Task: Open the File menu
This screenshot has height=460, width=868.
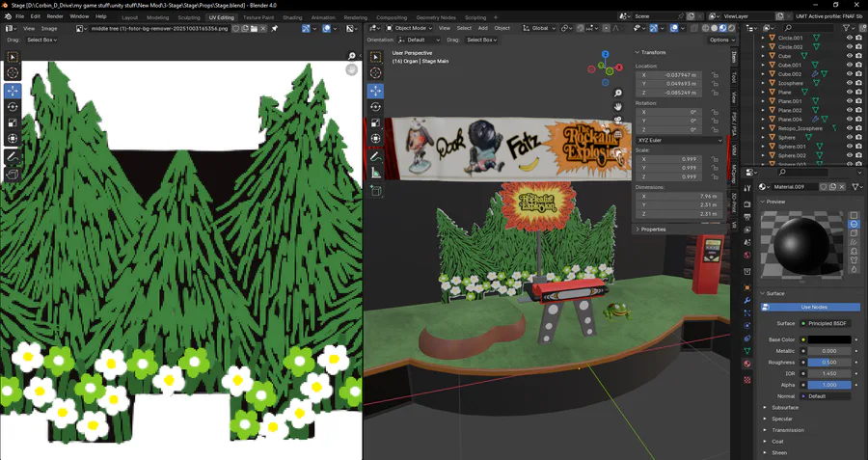Action: (19, 16)
